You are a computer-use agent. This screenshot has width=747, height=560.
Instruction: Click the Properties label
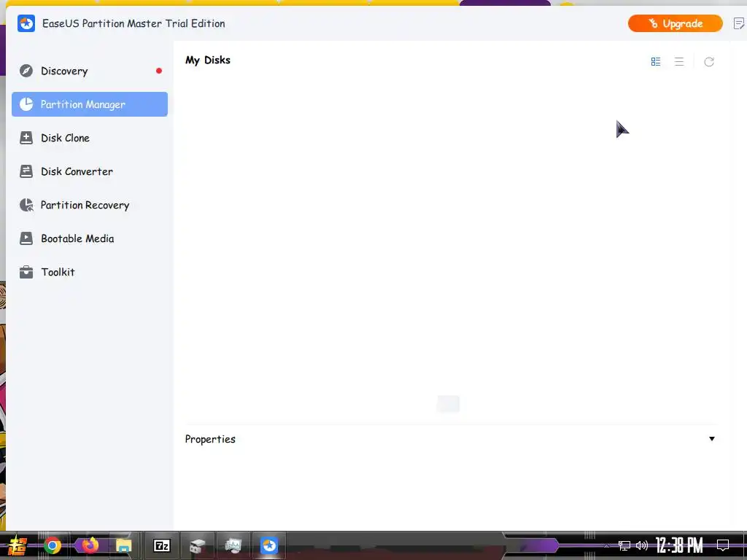(x=210, y=439)
